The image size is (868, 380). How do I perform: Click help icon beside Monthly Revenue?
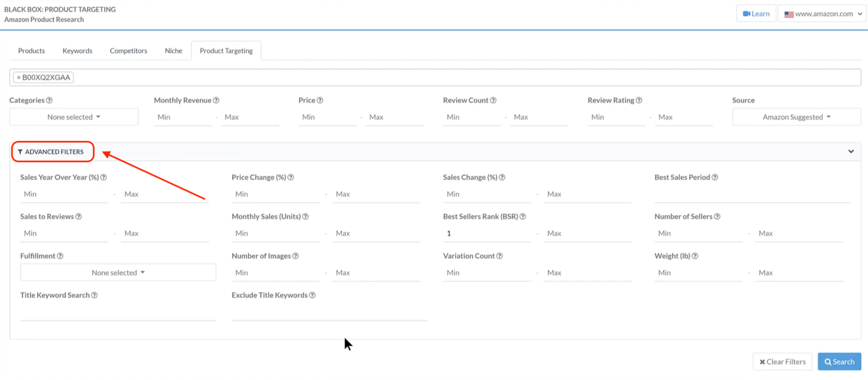216,100
